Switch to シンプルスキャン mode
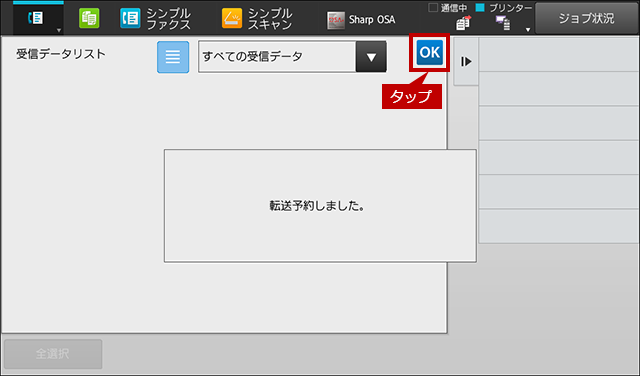This screenshot has width=640, height=376. (257, 19)
